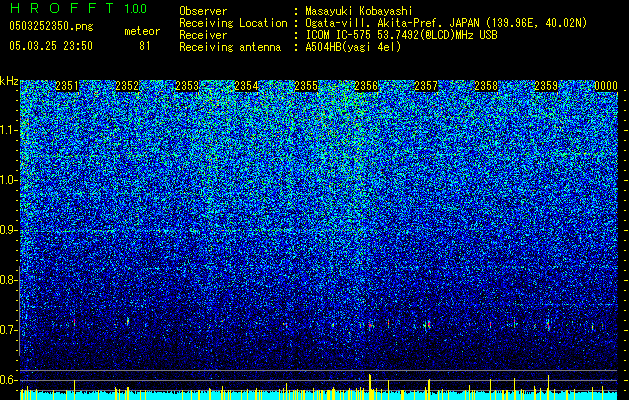Screen dimensions: 629x400
Task: Click the 2354 time marker
Action: coord(246,86)
